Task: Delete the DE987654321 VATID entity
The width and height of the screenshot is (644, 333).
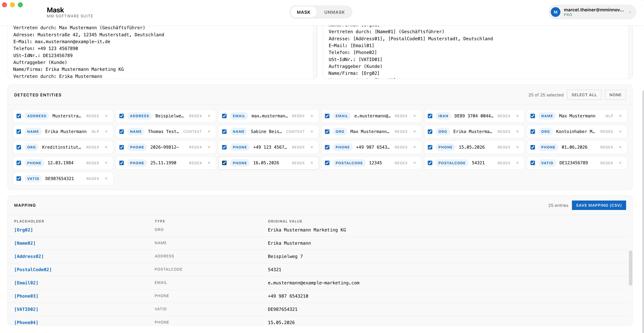Action: (x=106, y=179)
